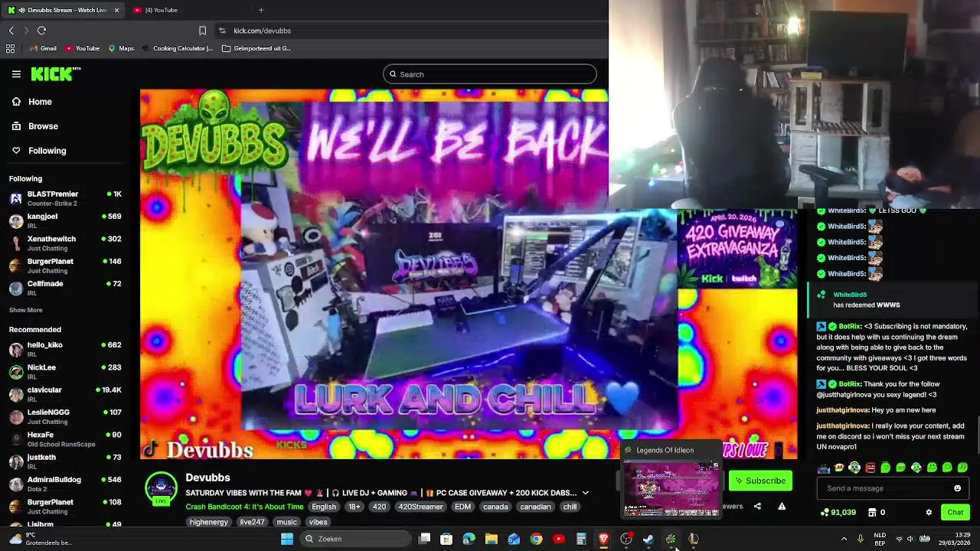
Task: Open the Maps bookmark
Action: pyautogui.click(x=121, y=48)
